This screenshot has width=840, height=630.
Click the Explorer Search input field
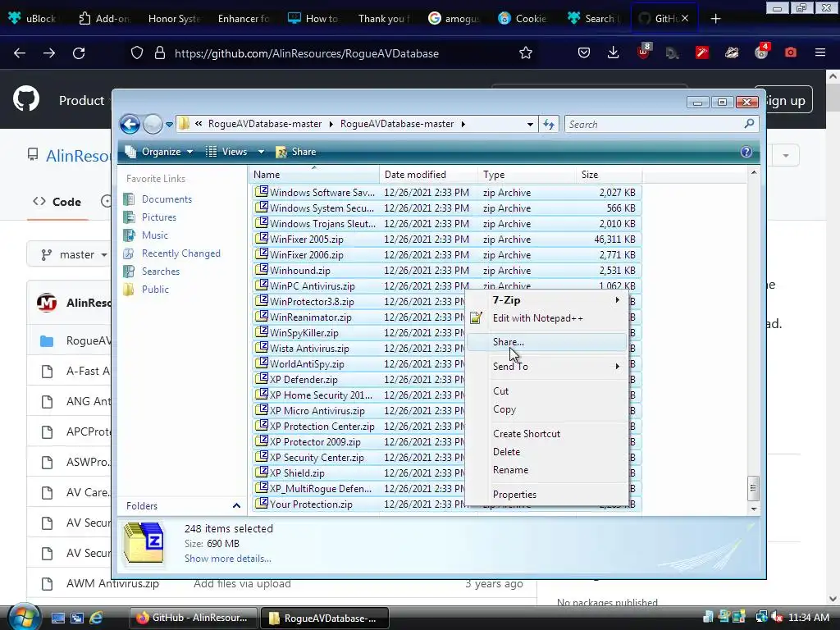[x=654, y=125]
